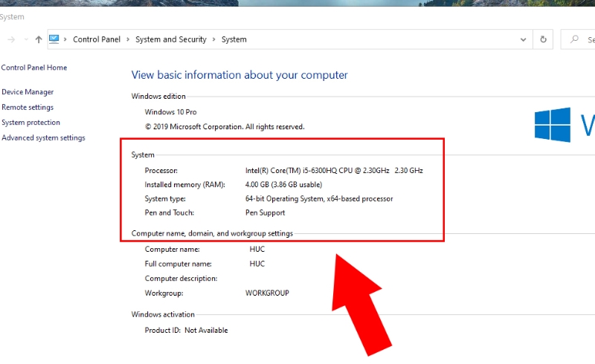Open Advanced system settings

tap(43, 137)
